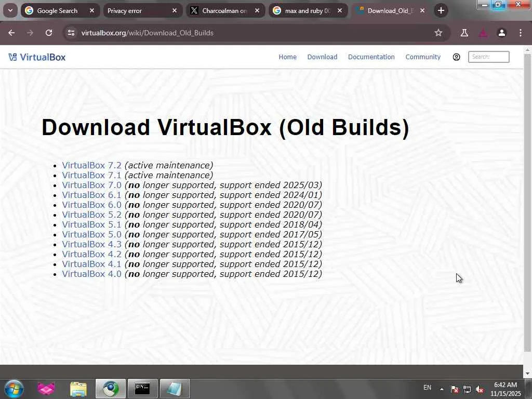Click the muted volume tray icon
The image size is (532, 399).
coord(480,390)
